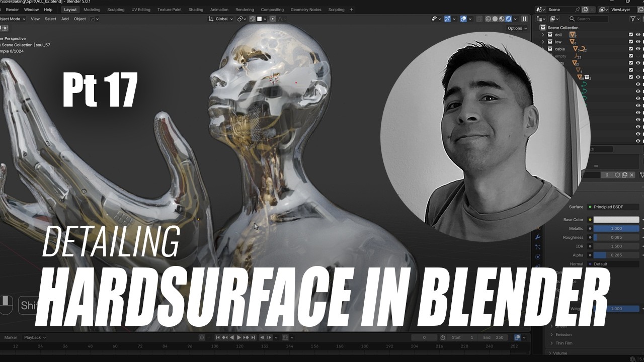Open the Render menu
The height and width of the screenshot is (362, 644).
(12, 10)
